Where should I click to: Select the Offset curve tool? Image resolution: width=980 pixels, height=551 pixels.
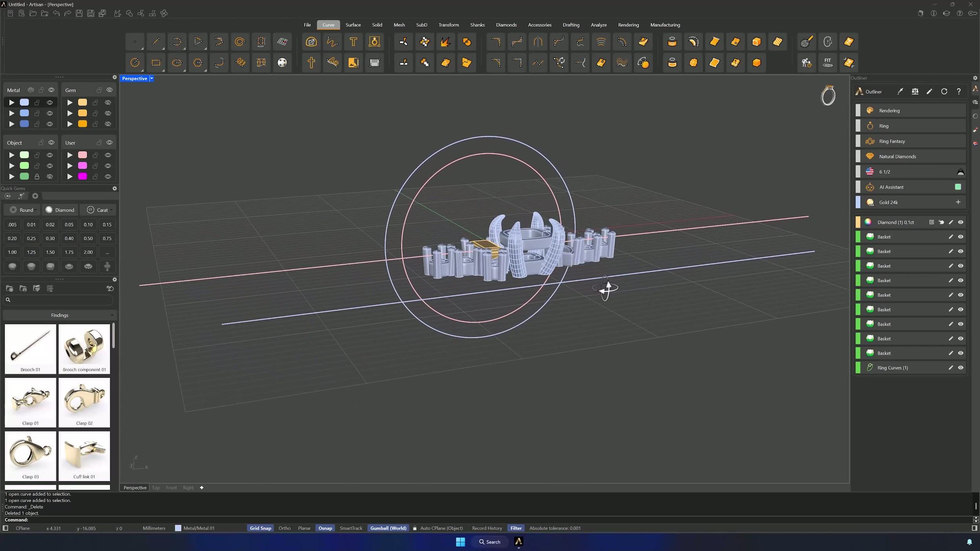[622, 42]
